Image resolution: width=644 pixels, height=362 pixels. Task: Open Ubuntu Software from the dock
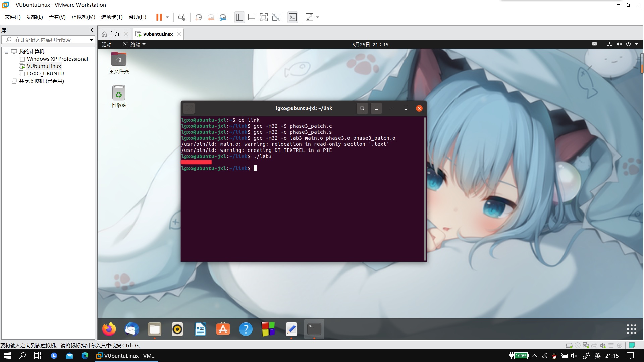pyautogui.click(x=223, y=329)
